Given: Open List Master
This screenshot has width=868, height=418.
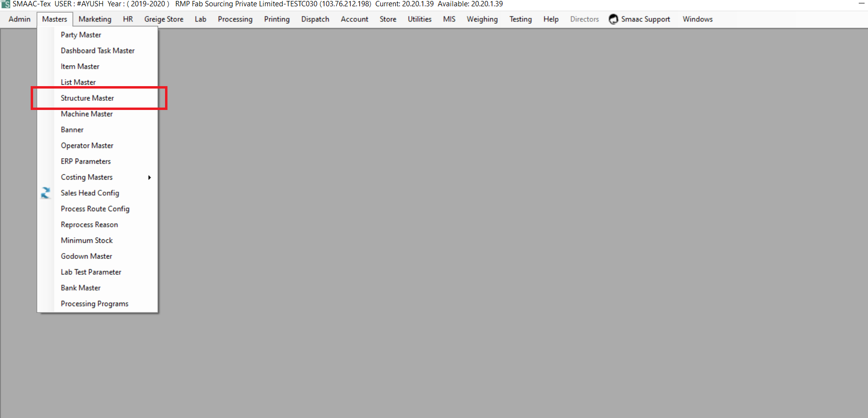Looking at the screenshot, I should [97, 82].
